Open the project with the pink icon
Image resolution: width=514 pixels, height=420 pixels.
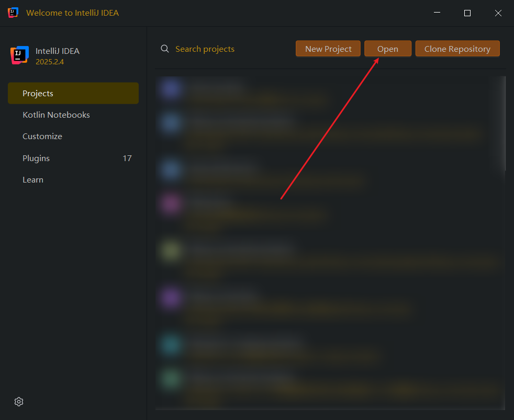[171, 203]
